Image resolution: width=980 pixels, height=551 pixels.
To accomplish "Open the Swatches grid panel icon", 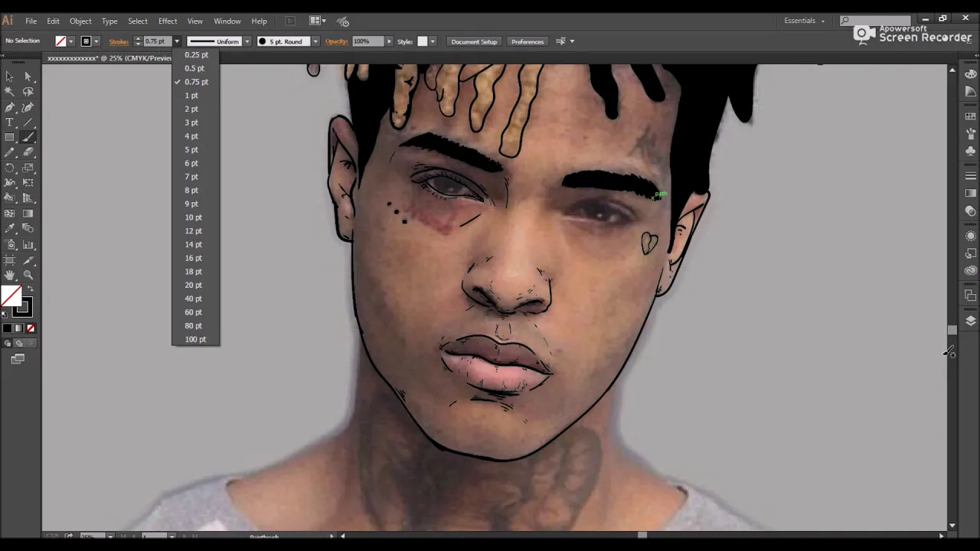I will [x=971, y=116].
